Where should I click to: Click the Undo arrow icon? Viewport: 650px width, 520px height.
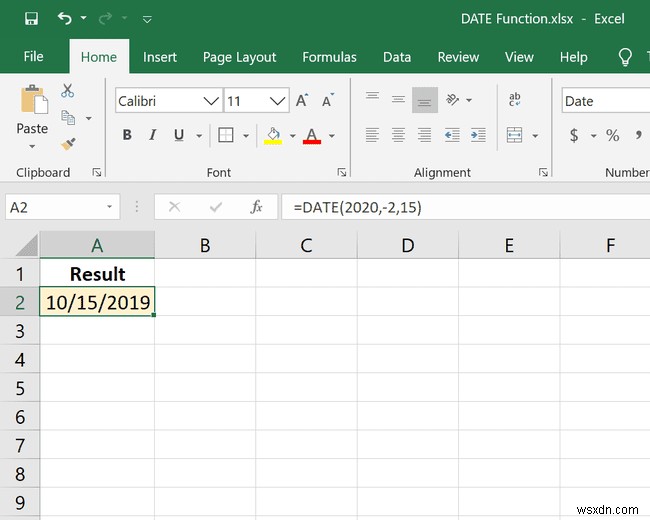[65, 18]
